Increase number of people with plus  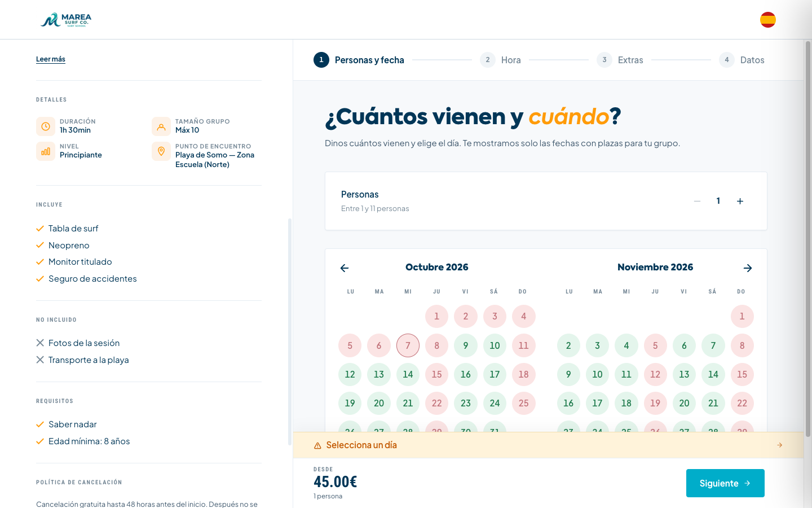pos(740,201)
